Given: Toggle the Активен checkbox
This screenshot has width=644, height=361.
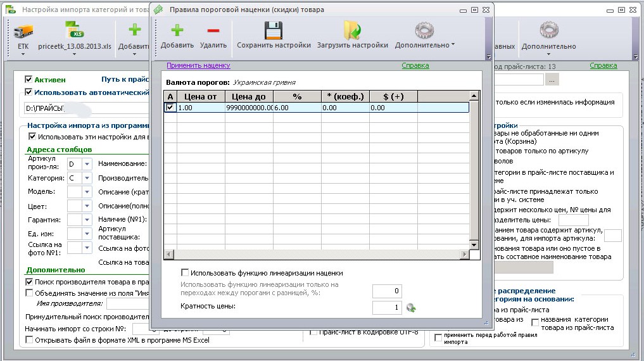Looking at the screenshot, I should [x=28, y=79].
